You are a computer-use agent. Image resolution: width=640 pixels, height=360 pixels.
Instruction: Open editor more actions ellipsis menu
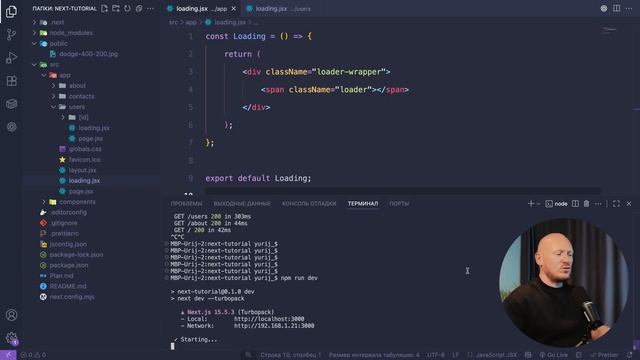coord(629,9)
